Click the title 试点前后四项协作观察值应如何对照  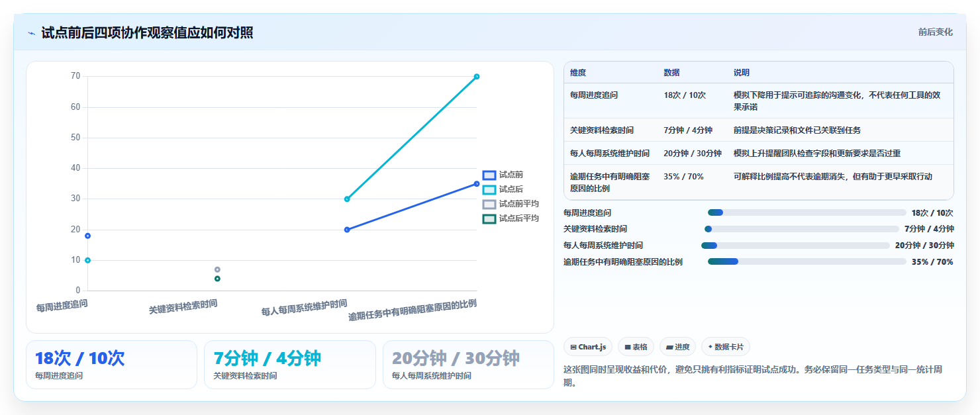point(147,33)
